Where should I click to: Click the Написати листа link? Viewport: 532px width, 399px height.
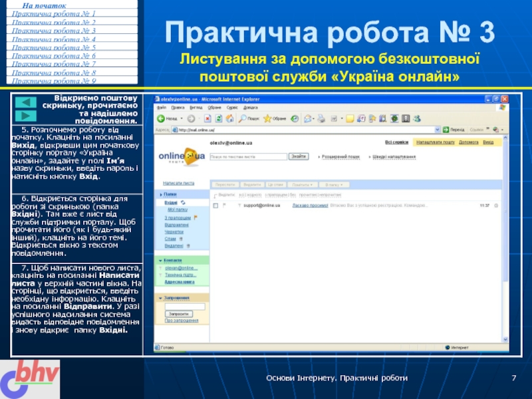click(178, 184)
